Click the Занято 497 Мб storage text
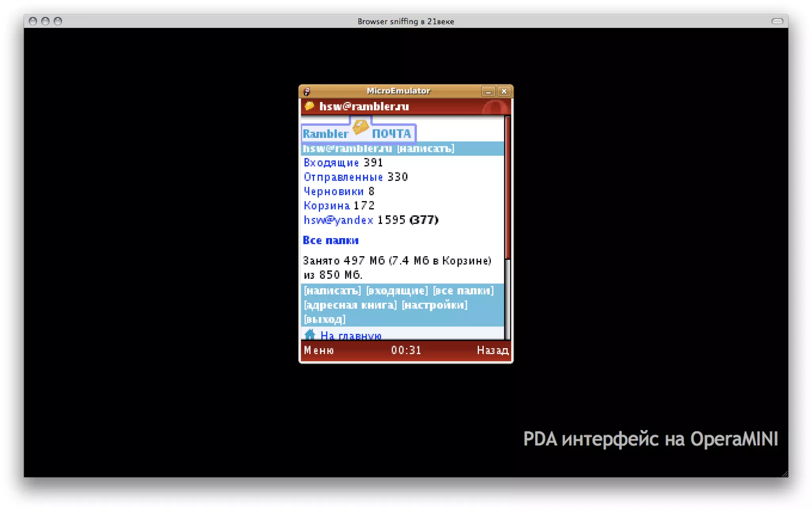Image resolution: width=812 pixels, height=510 pixels. click(x=397, y=268)
